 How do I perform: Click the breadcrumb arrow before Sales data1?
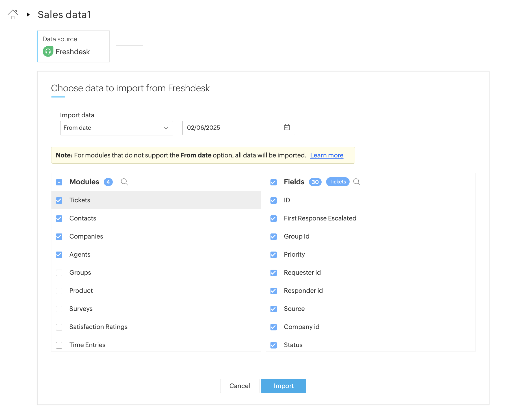pos(28,14)
